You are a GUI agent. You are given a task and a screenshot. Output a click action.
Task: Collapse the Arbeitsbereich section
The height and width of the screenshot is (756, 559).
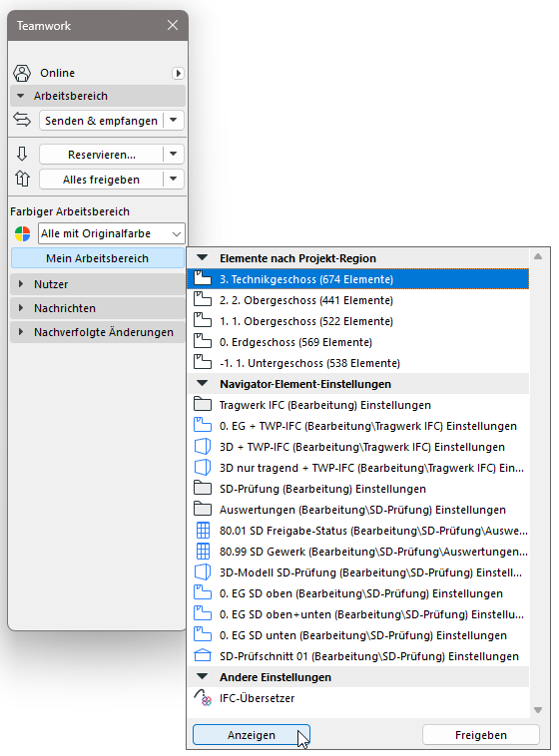pos(20,96)
